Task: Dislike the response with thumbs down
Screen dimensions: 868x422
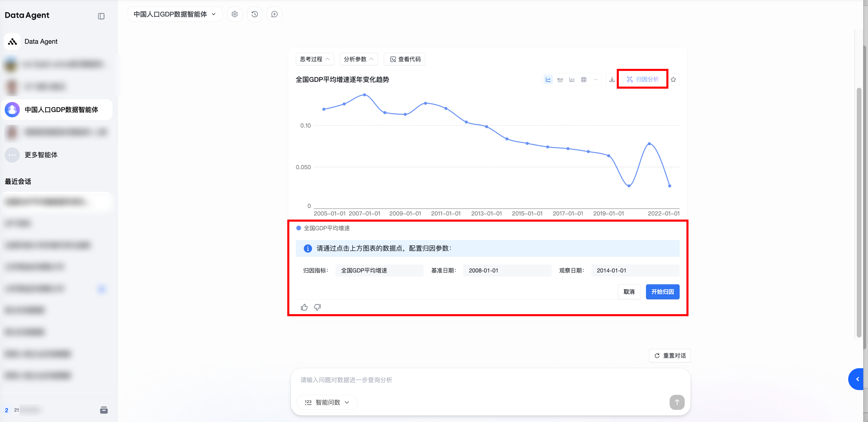Action: 317,307
